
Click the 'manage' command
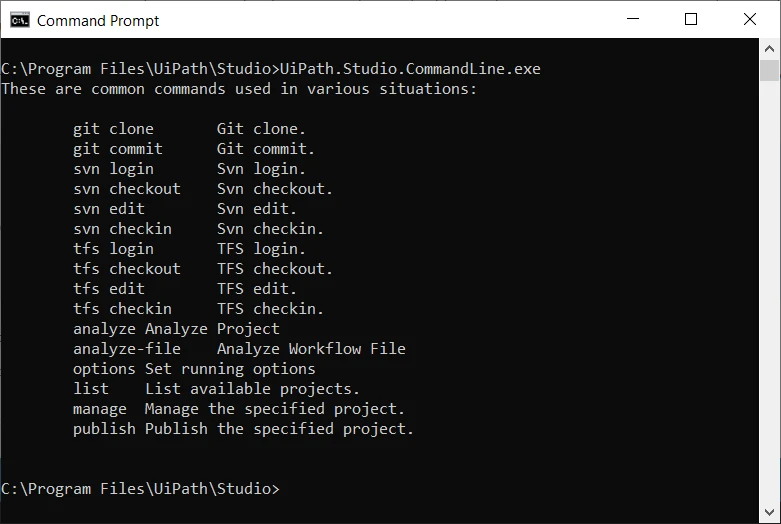pos(100,409)
